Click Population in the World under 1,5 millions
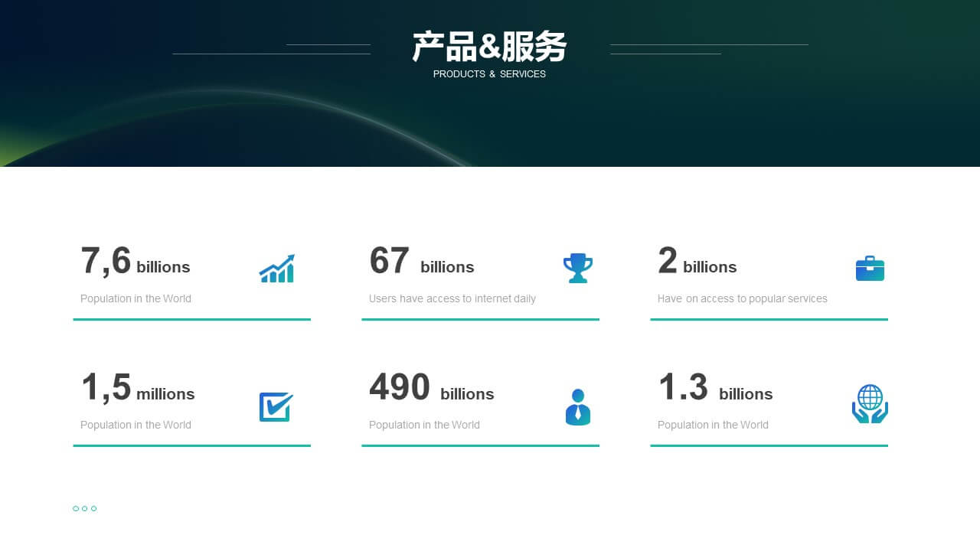Screen dimensions: 980x551 pos(136,425)
